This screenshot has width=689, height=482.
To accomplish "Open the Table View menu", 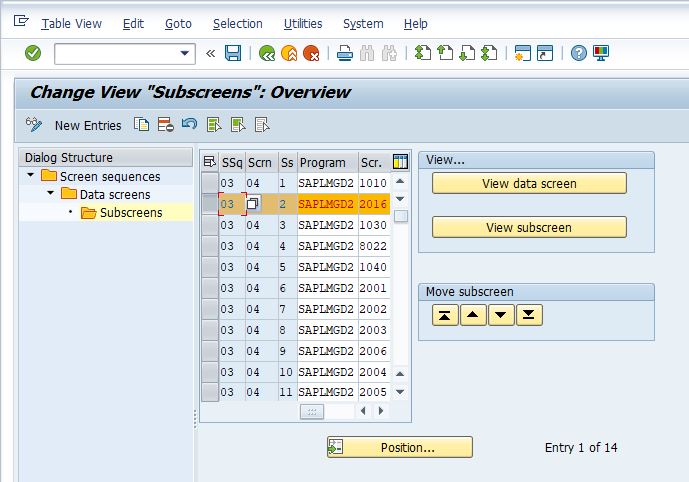I will tap(71, 24).
